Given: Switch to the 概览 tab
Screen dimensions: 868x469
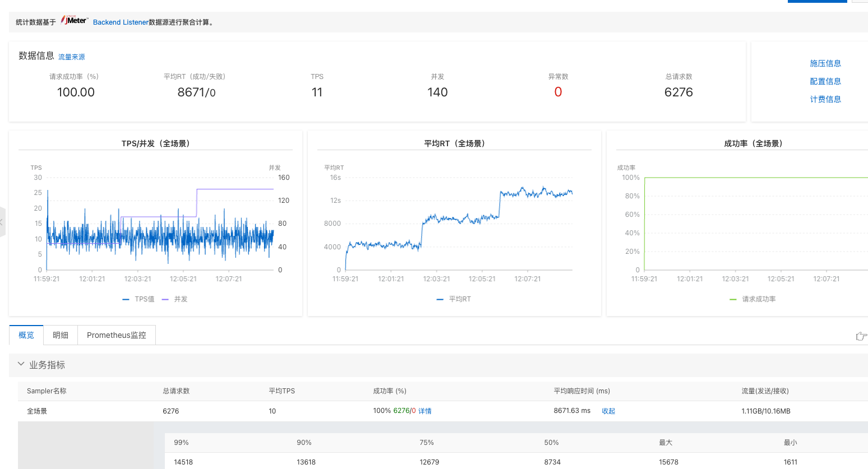Looking at the screenshot, I should 26,335.
